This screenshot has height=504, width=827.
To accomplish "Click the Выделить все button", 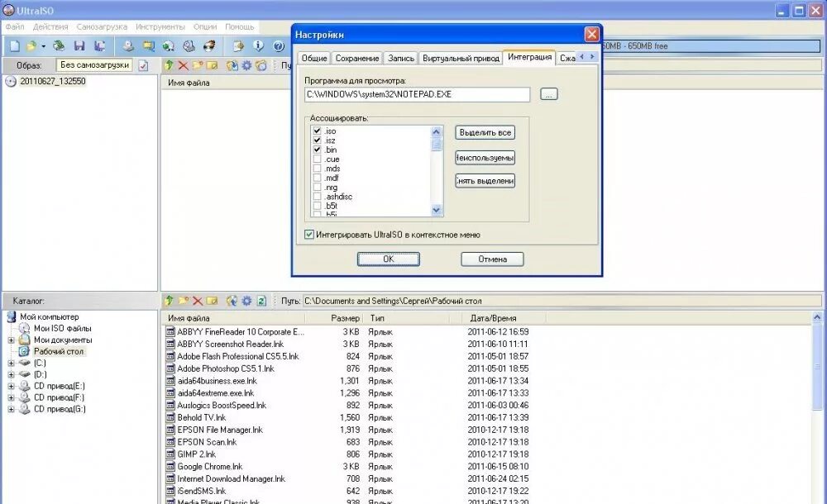I will pyautogui.click(x=485, y=132).
